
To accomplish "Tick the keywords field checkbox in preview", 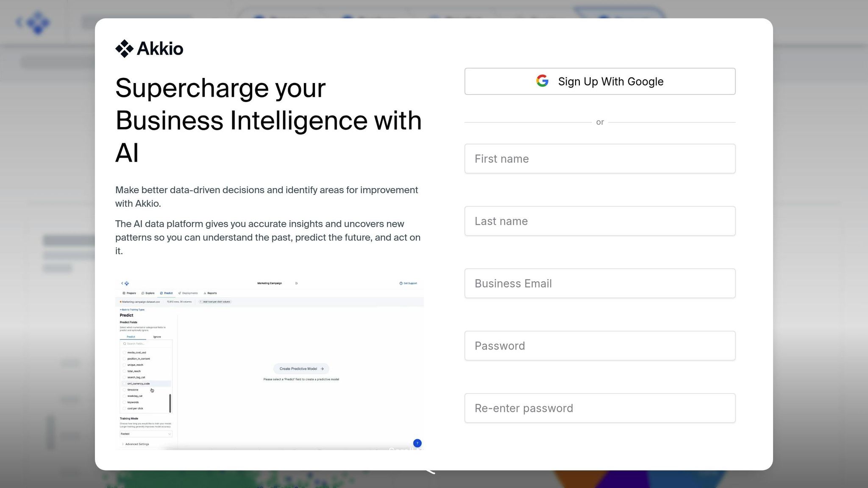I will coord(124,402).
